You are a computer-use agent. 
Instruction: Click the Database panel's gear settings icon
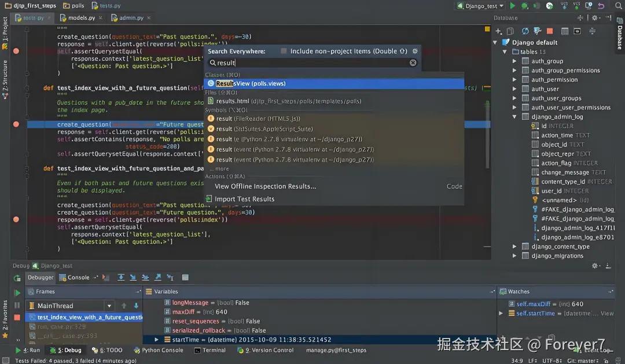[x=595, y=18]
